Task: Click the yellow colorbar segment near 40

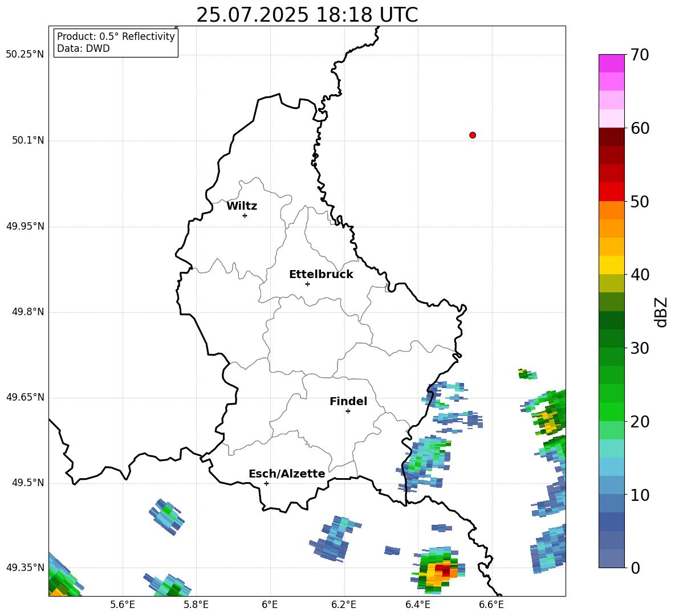Action: 611,265
